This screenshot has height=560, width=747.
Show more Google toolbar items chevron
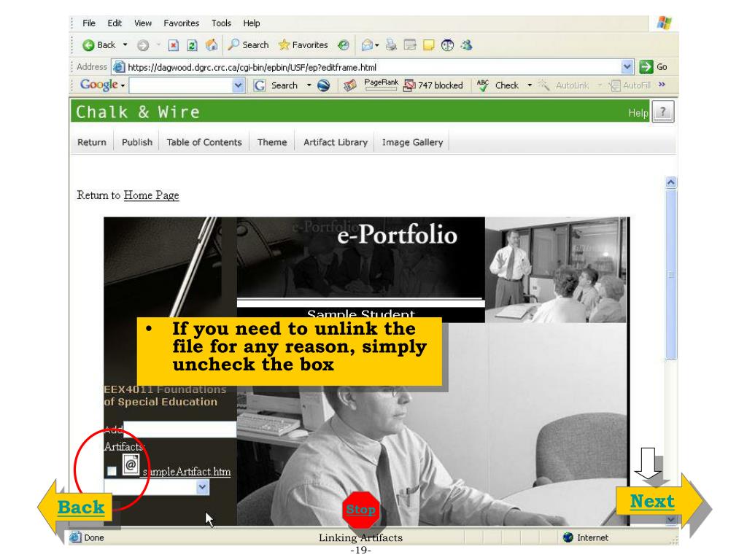pyautogui.click(x=662, y=85)
